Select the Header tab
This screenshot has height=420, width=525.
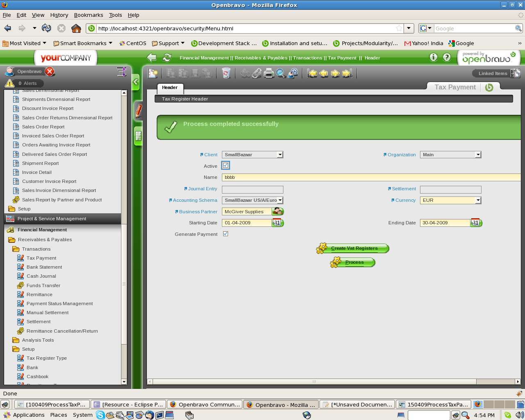(x=170, y=87)
